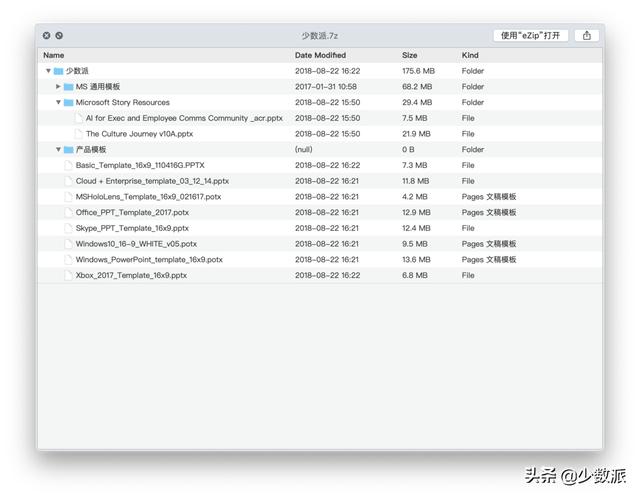Open archive with eZip button

point(530,36)
